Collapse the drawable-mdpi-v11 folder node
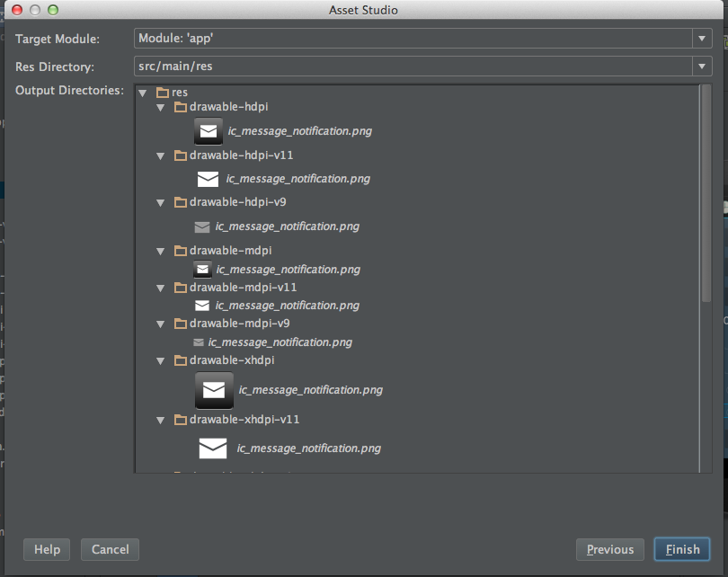 (x=161, y=288)
